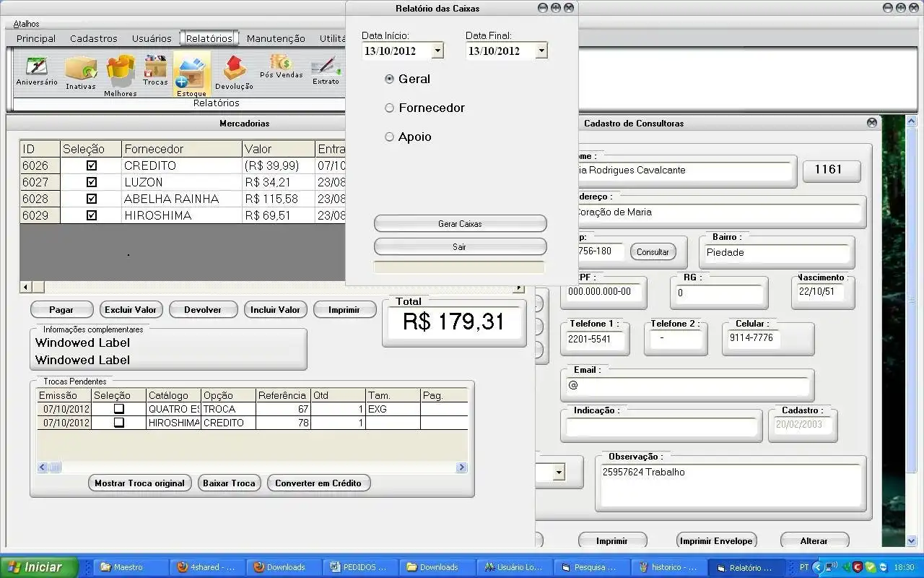Viewport: 924px width, 578px height.
Task: Click the Email input field
Action: [686, 386]
